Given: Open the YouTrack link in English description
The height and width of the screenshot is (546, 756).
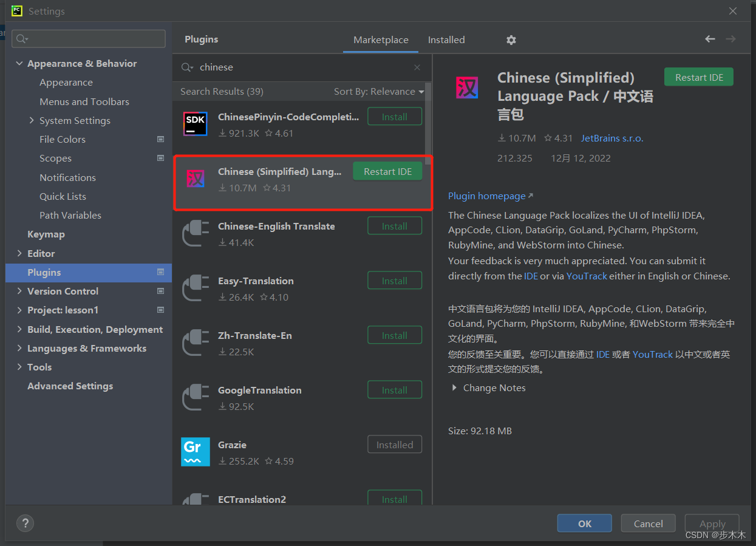Looking at the screenshot, I should [587, 276].
